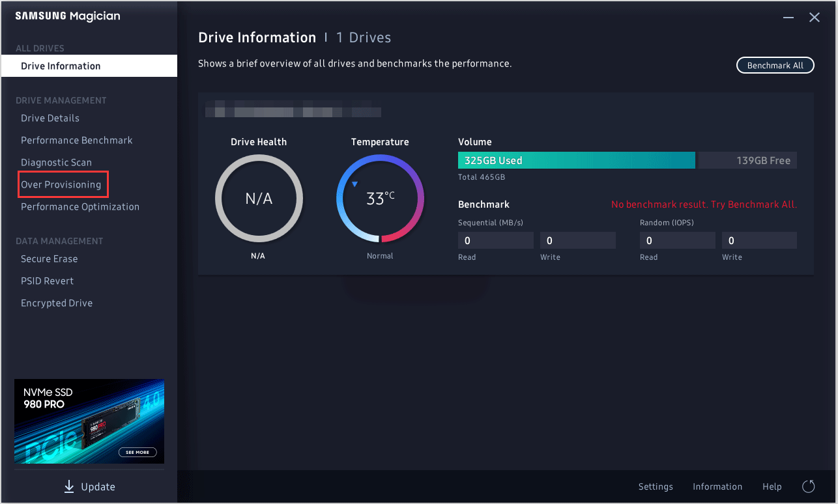
Task: Click the Sequential Write value field
Action: click(x=578, y=240)
